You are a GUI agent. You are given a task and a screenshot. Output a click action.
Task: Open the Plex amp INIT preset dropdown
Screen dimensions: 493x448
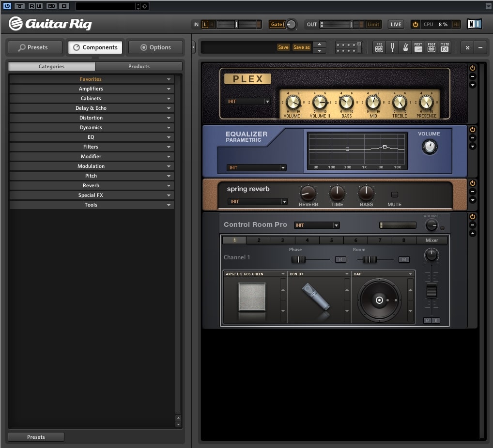[x=248, y=102]
